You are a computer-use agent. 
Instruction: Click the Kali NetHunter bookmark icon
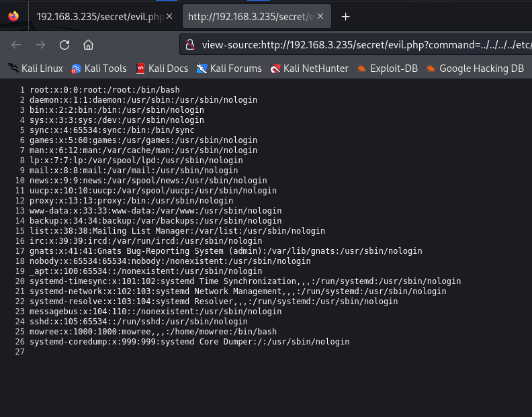(x=275, y=68)
